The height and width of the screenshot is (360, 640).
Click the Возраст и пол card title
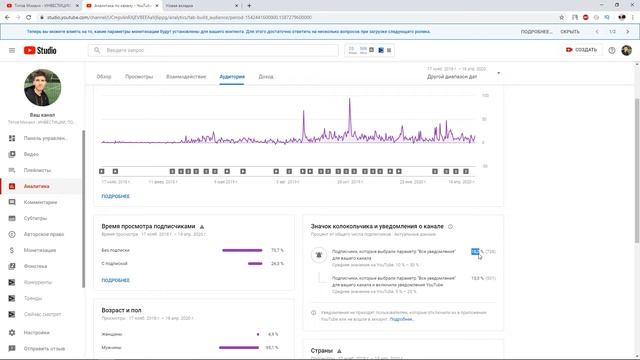[121, 310]
